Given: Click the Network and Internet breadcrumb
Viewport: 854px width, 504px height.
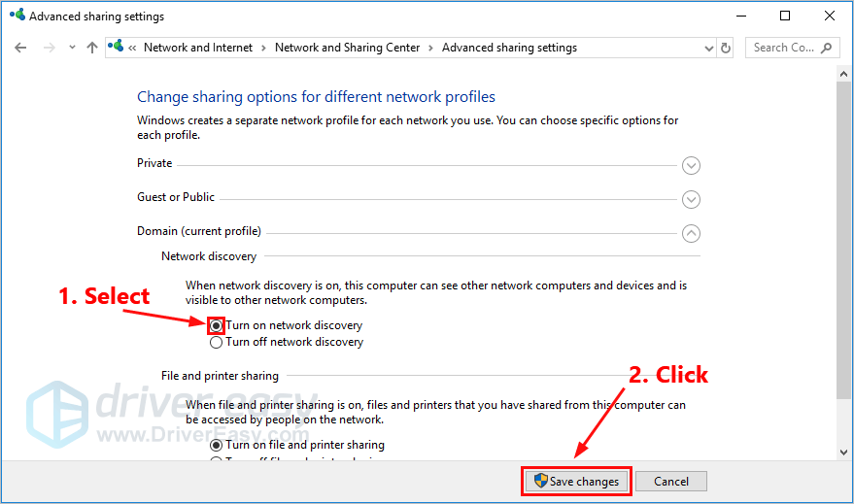Looking at the screenshot, I should tap(198, 48).
